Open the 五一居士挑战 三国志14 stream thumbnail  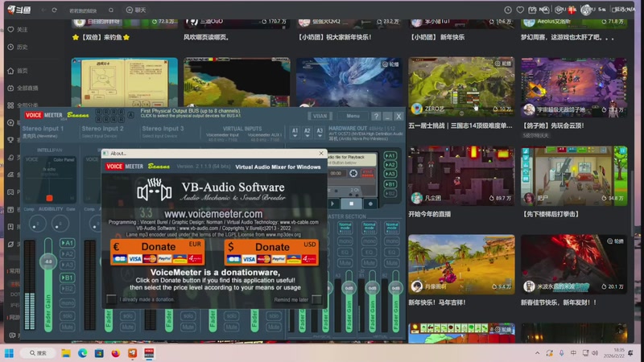(461, 87)
